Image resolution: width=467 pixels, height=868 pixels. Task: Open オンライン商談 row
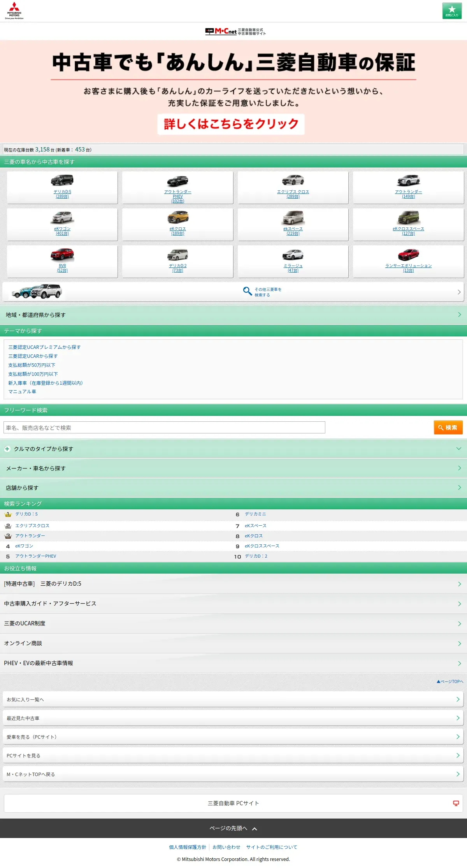(233, 643)
